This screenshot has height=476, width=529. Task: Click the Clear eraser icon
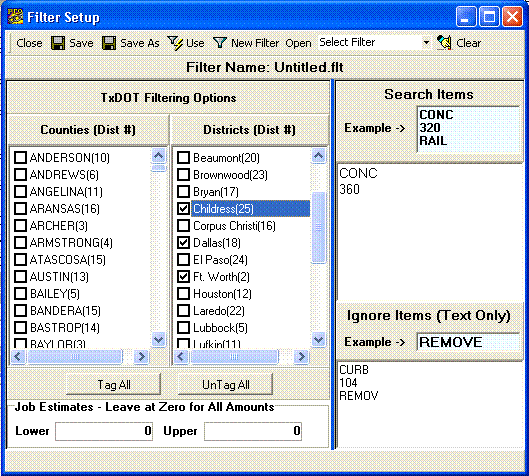click(444, 43)
